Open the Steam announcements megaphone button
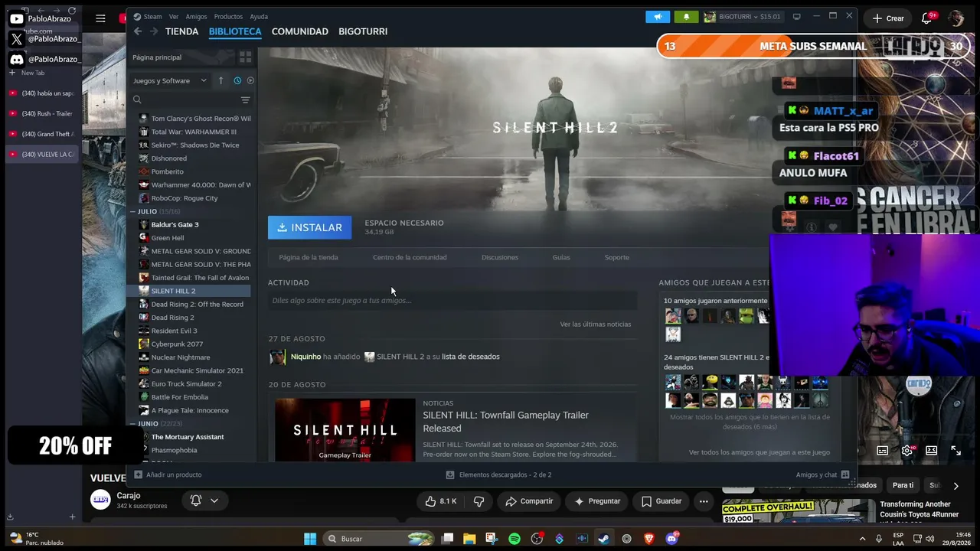Viewport: 980px width, 551px height. pyautogui.click(x=658, y=17)
